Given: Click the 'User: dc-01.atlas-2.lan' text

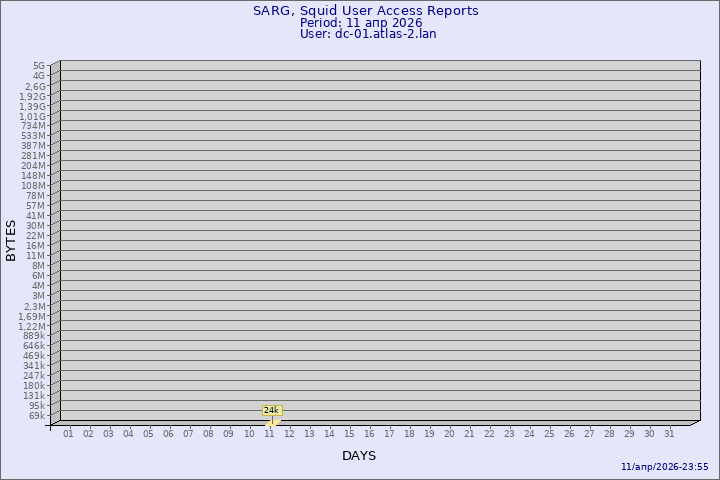Looking at the screenshot, I should [x=367, y=34].
